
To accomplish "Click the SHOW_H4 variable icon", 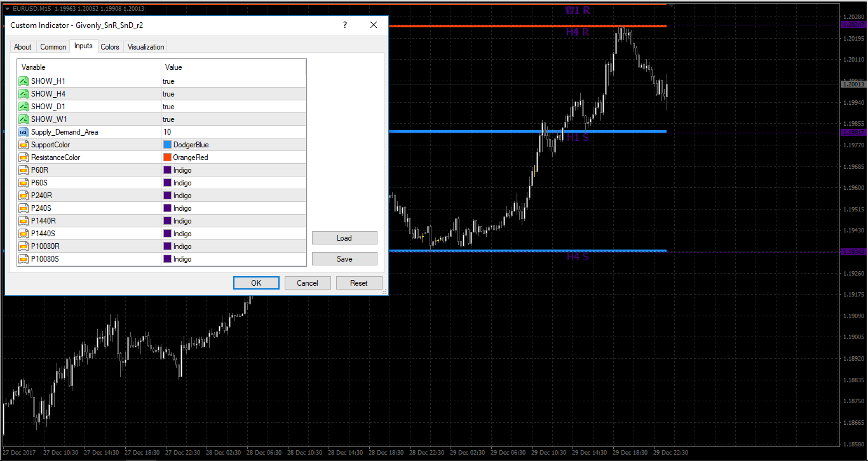I will [x=24, y=94].
